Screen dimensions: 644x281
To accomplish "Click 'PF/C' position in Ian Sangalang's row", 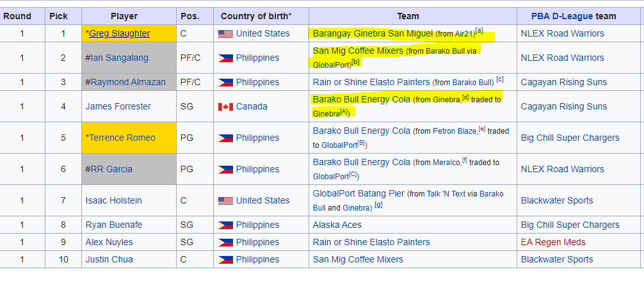I will [191, 58].
